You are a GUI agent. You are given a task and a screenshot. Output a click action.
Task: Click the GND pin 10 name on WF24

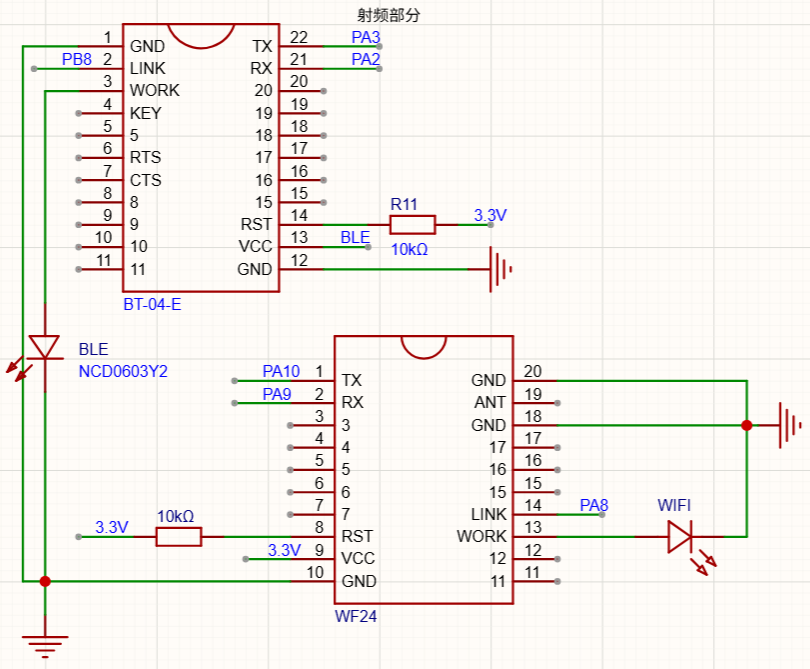click(x=360, y=581)
